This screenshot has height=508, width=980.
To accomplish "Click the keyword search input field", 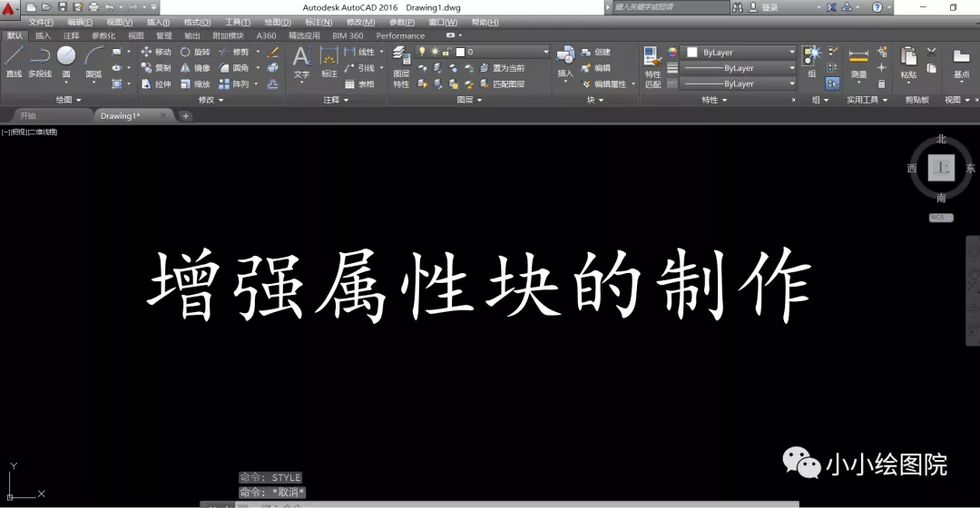I will click(x=670, y=7).
